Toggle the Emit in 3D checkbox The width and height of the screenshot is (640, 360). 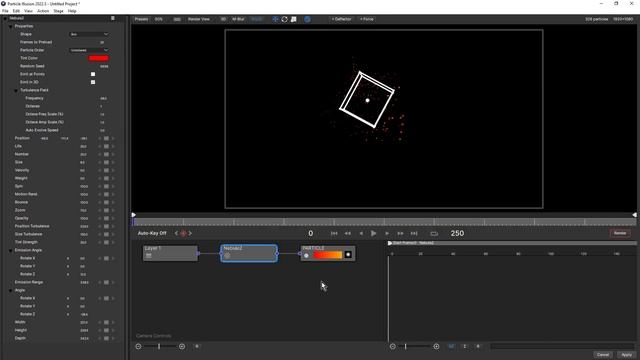(x=93, y=82)
